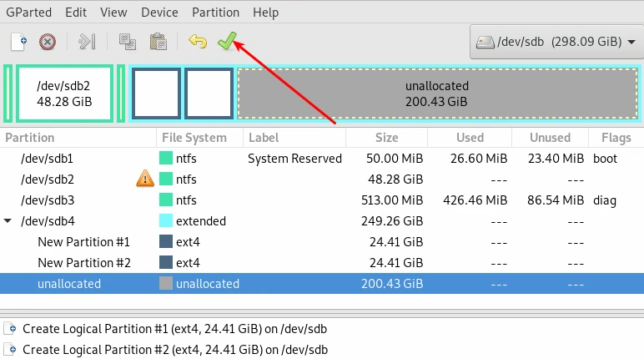Sort by the Partition column header
The width and height of the screenshot is (644, 359).
[x=78, y=138]
